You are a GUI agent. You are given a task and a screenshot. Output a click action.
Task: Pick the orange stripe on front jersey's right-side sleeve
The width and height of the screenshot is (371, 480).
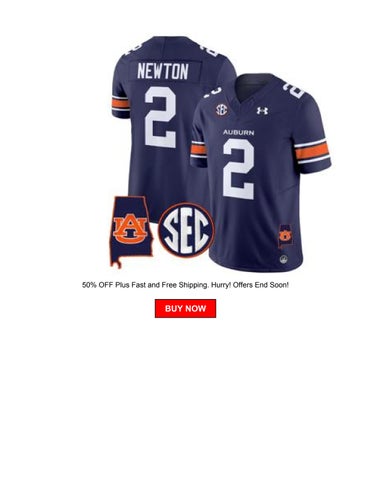point(312,151)
